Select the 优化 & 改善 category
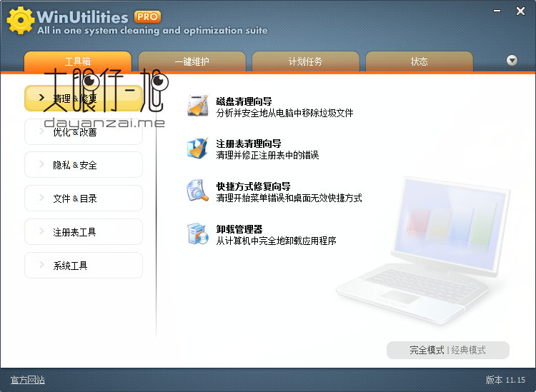The height and width of the screenshot is (392, 536). (84, 132)
